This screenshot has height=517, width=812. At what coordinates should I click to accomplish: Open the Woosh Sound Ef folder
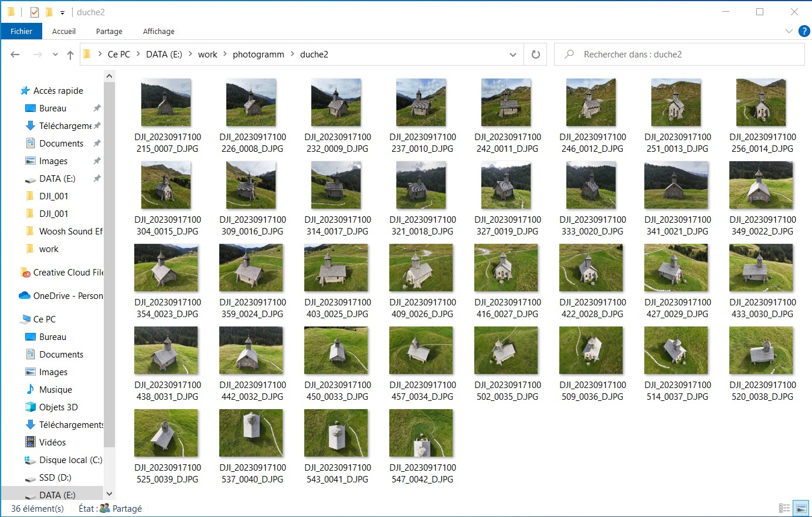tap(71, 232)
